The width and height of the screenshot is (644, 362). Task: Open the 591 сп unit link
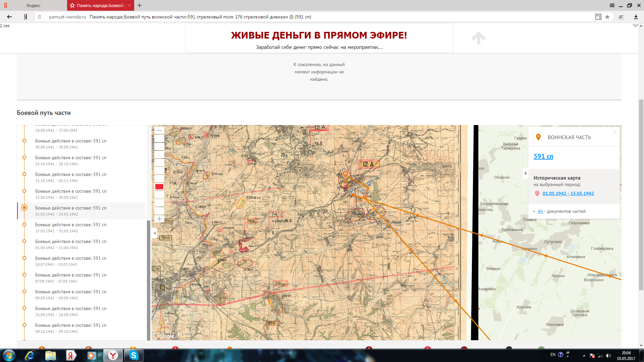click(543, 157)
